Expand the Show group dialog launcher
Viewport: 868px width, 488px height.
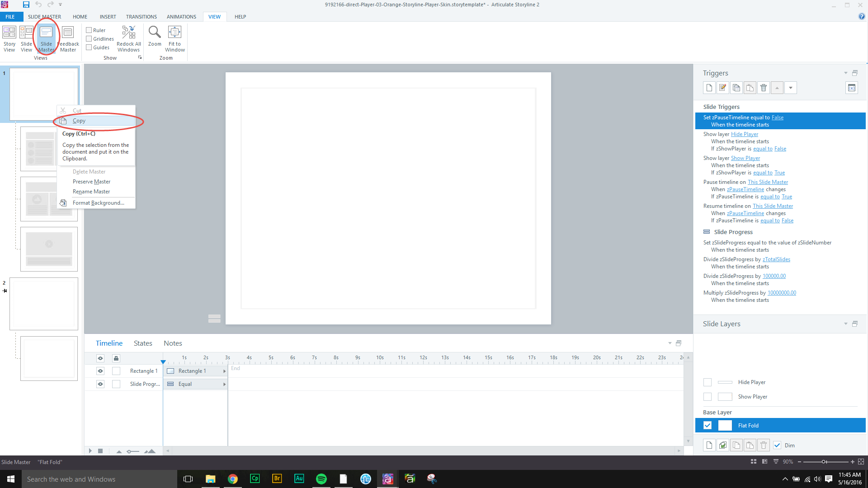click(140, 58)
